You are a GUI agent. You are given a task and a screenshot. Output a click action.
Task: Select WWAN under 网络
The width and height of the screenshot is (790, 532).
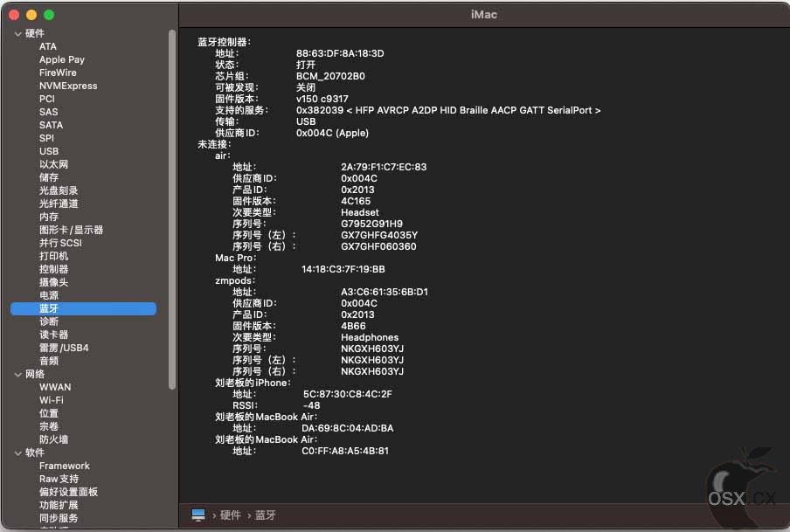[x=55, y=387]
